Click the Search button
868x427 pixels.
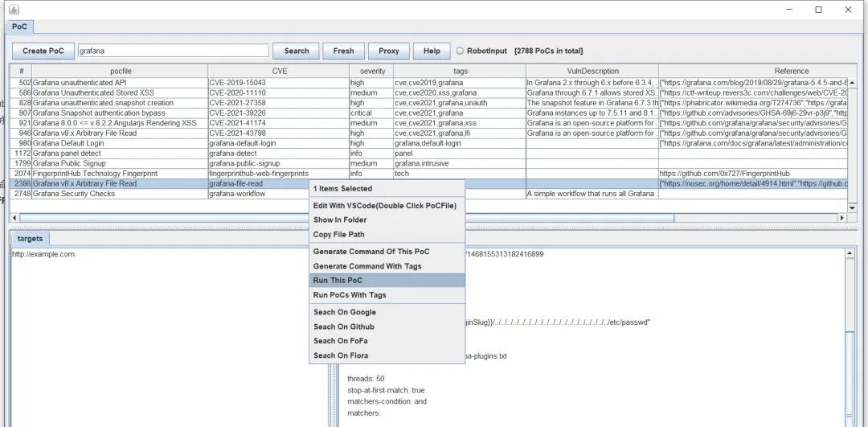click(296, 51)
